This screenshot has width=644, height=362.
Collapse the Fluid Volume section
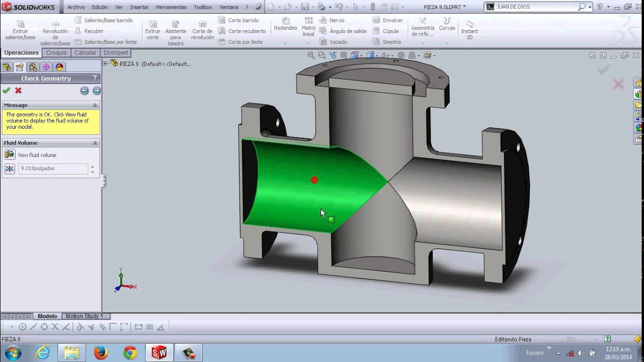point(95,143)
